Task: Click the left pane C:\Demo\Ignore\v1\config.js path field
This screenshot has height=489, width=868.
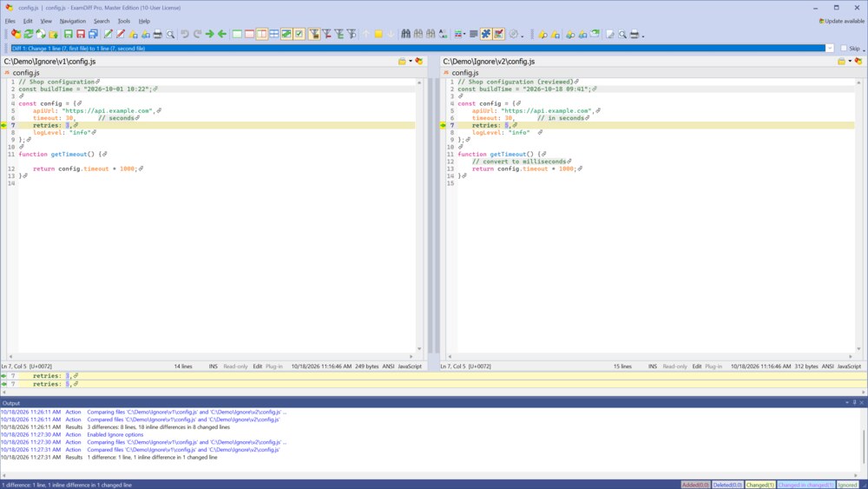Action: click(x=200, y=62)
